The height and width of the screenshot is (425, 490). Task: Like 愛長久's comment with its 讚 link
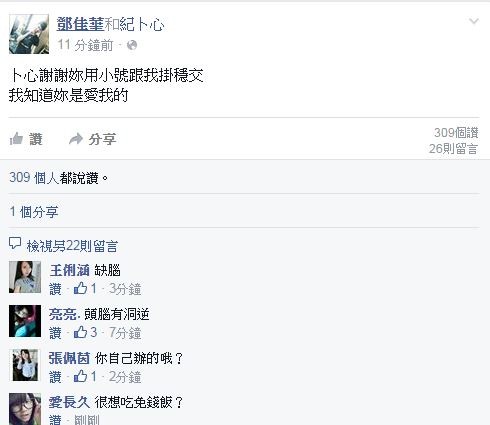55,419
